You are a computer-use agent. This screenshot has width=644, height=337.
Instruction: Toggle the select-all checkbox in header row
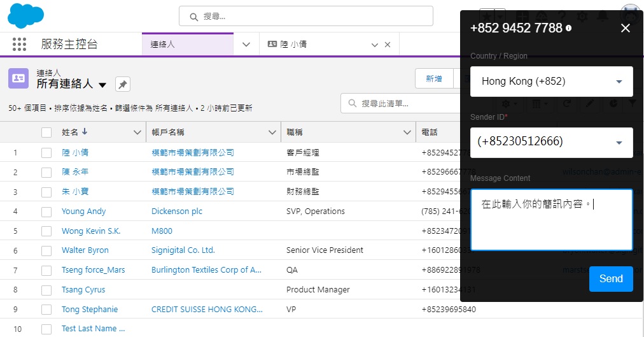(x=46, y=133)
